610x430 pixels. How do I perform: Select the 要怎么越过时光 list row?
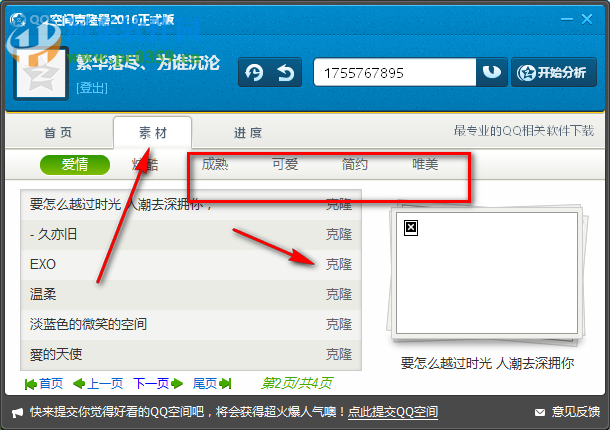coord(191,205)
